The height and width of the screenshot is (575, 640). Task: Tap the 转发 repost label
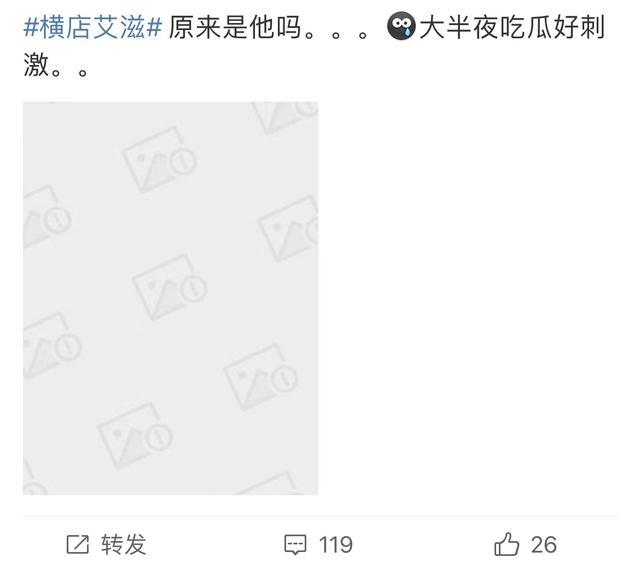pyautogui.click(x=124, y=544)
